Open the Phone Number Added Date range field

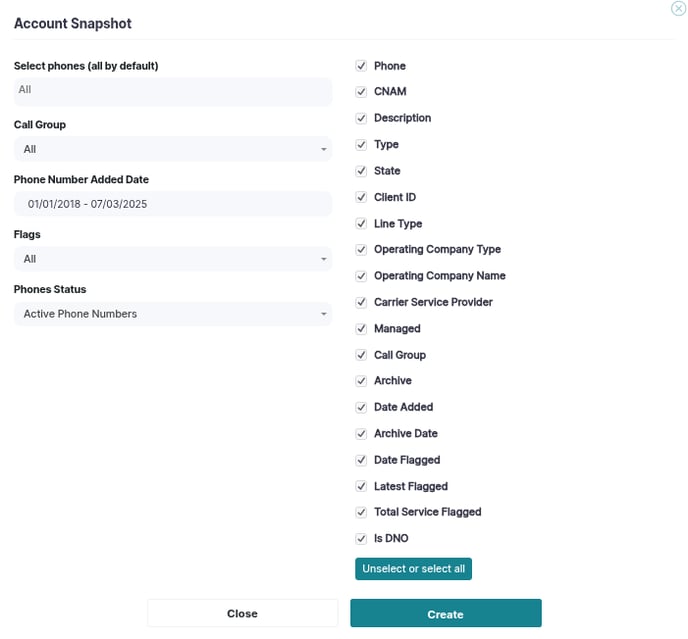coord(173,204)
